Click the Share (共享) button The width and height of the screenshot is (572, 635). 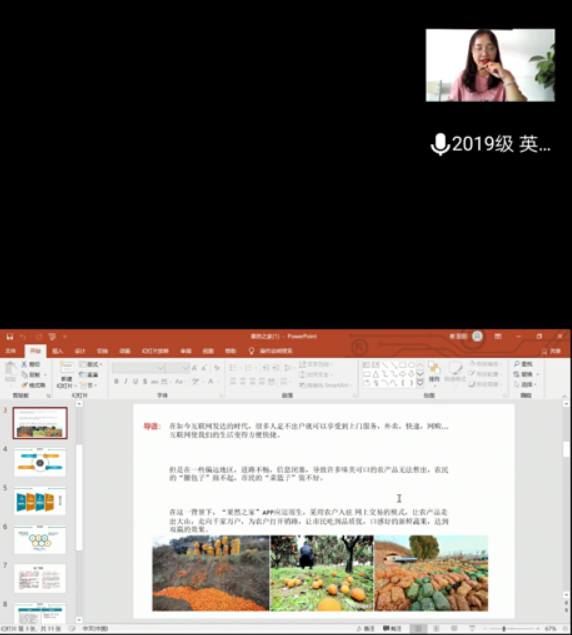coord(552,352)
